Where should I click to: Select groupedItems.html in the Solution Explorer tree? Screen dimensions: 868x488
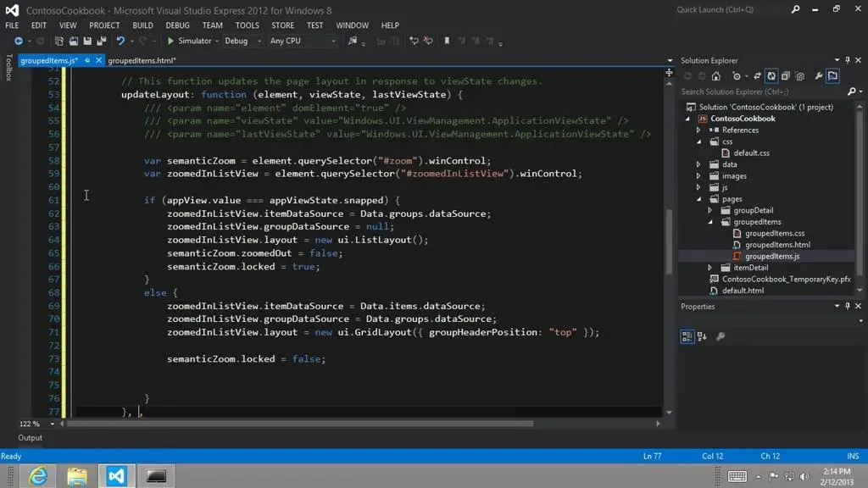coord(777,245)
